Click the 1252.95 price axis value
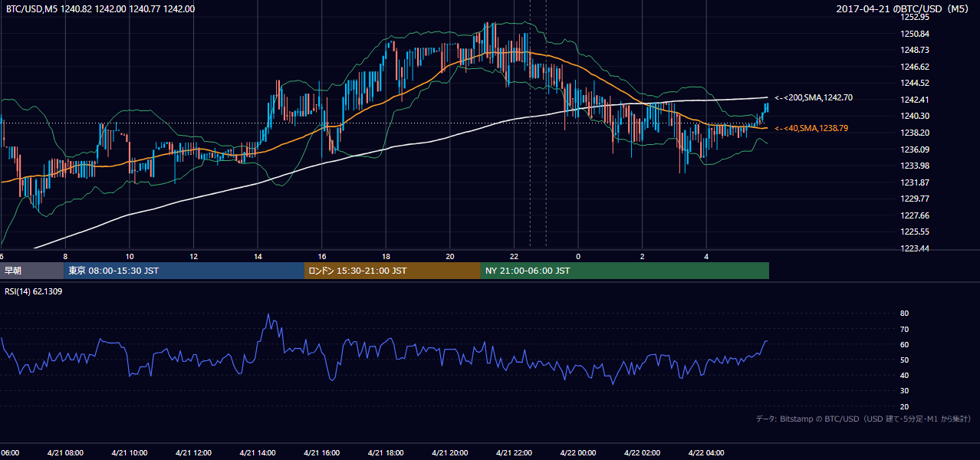This screenshot has height=460, width=980. pos(916,17)
